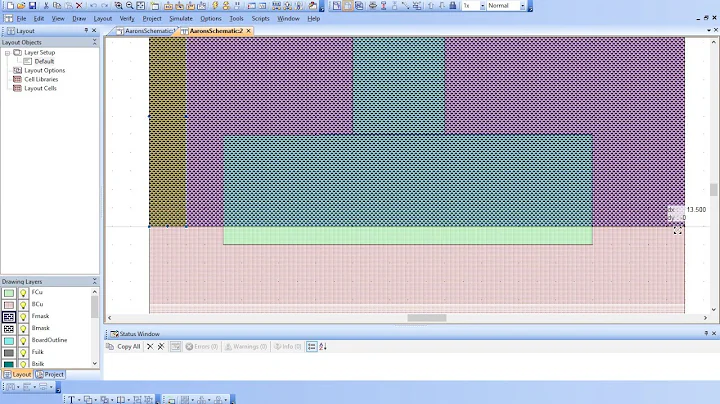Select the Fmask hatch pattern swatch
720x404 pixels.
(9, 317)
